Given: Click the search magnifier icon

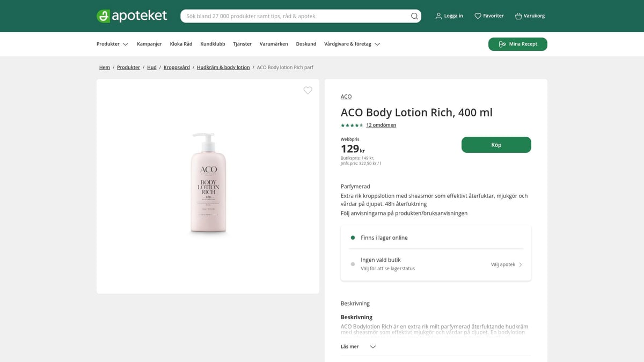Looking at the screenshot, I should click(x=414, y=16).
